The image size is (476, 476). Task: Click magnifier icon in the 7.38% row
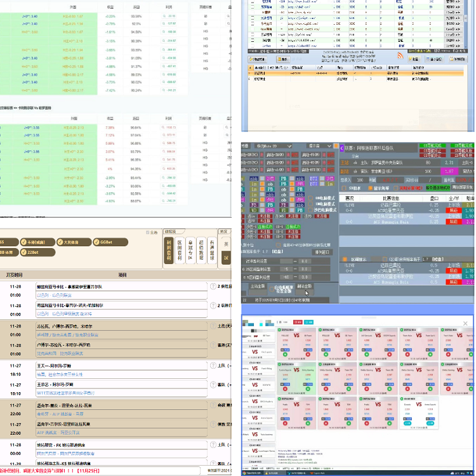tap(163, 128)
